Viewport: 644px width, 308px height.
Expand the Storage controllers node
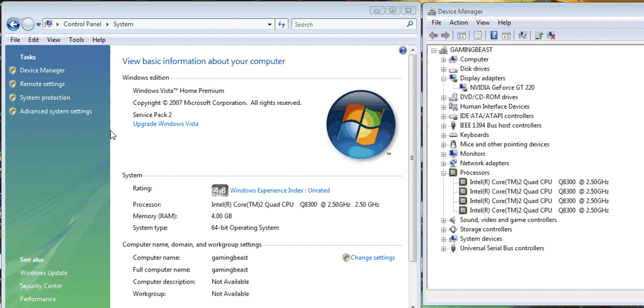tap(444, 229)
